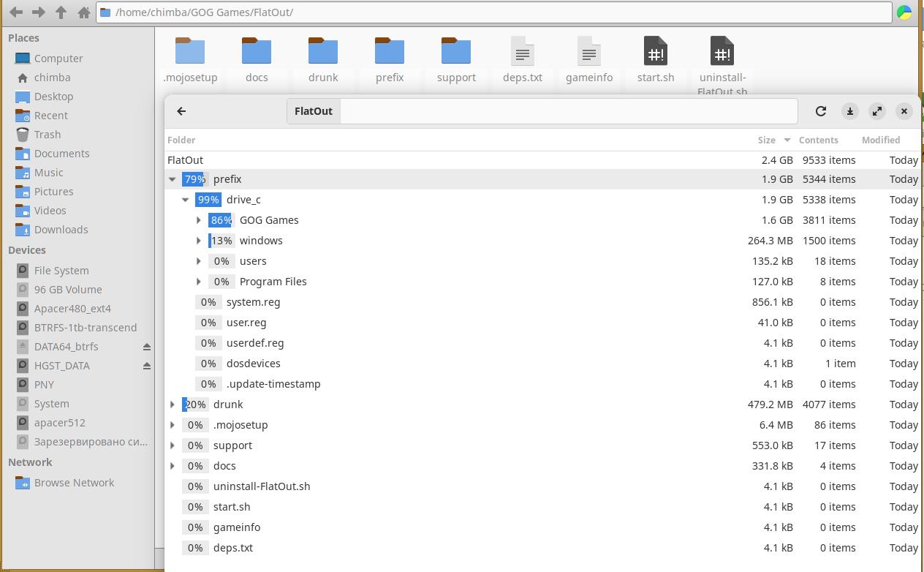Expand the .mojosetup tree row

(x=173, y=425)
